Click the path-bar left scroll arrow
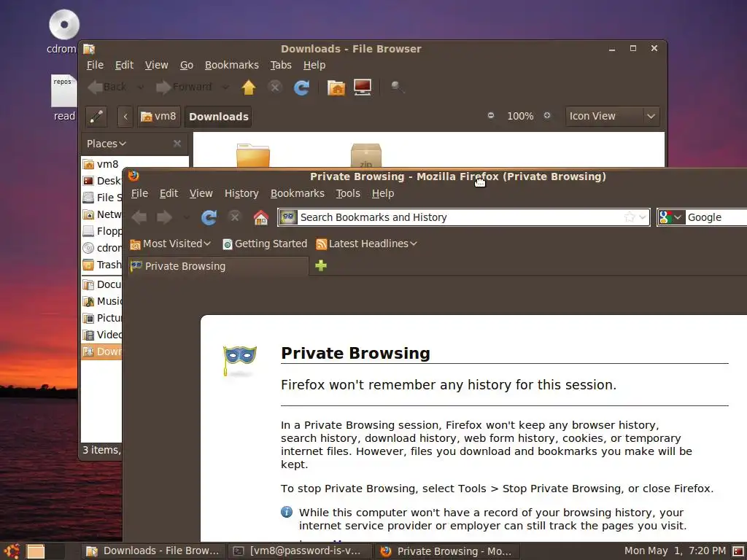Screen dimensions: 747x560 point(125,116)
